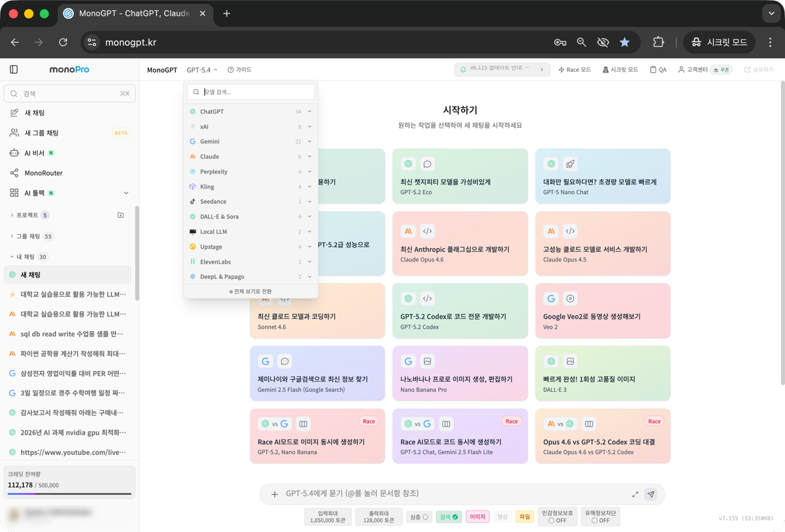
Task: Click the 모델 검색 search field
Action: tap(251, 92)
